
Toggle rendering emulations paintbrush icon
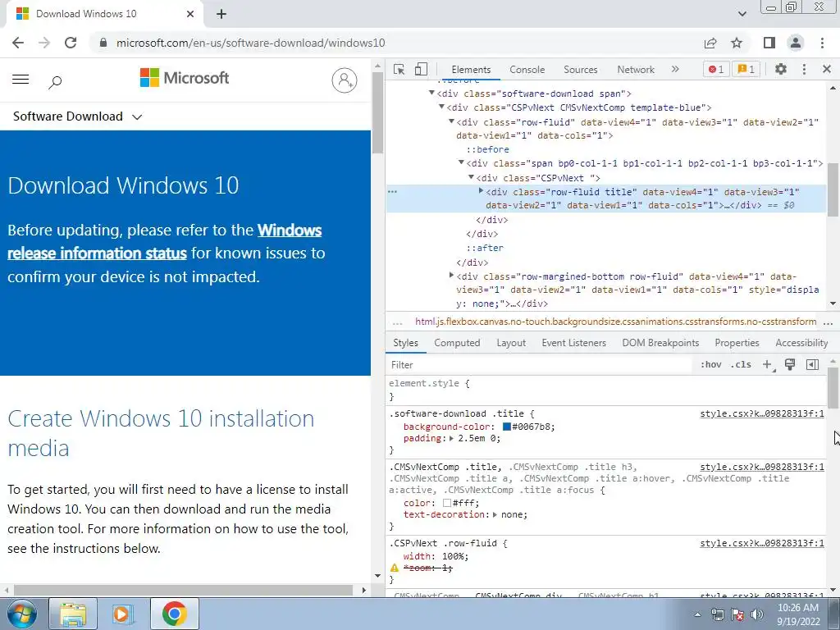(790, 365)
